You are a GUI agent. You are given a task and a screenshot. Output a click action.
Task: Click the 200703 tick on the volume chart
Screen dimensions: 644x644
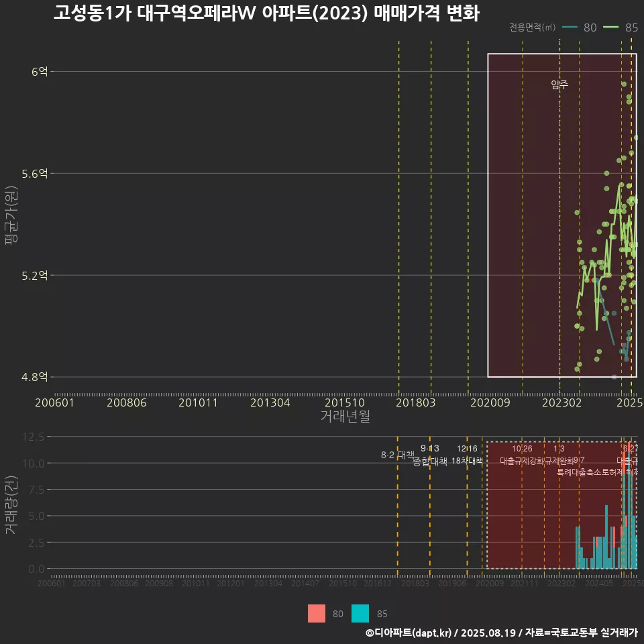coord(87,583)
